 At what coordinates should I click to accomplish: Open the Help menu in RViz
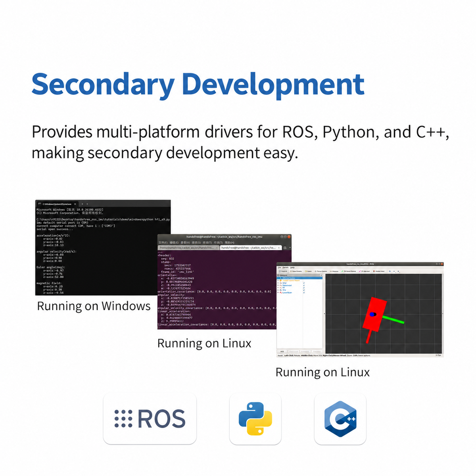[292, 267]
